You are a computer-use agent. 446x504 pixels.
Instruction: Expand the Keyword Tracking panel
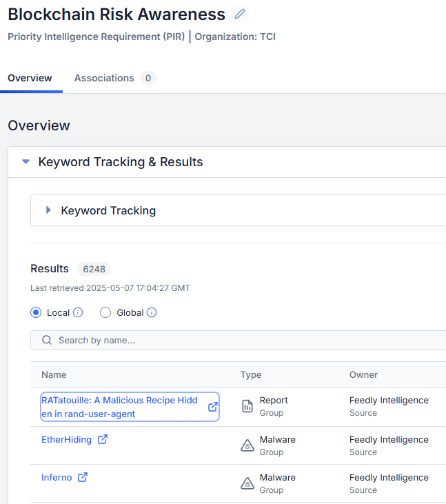48,210
